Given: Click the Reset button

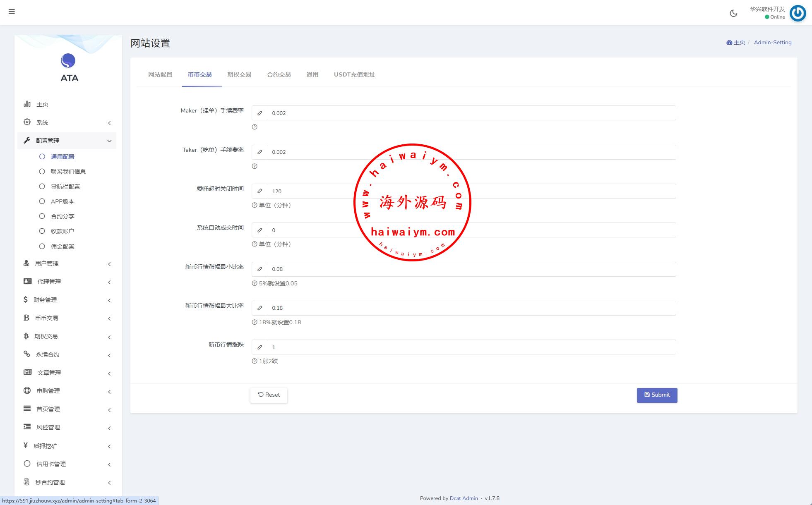Looking at the screenshot, I should (269, 395).
